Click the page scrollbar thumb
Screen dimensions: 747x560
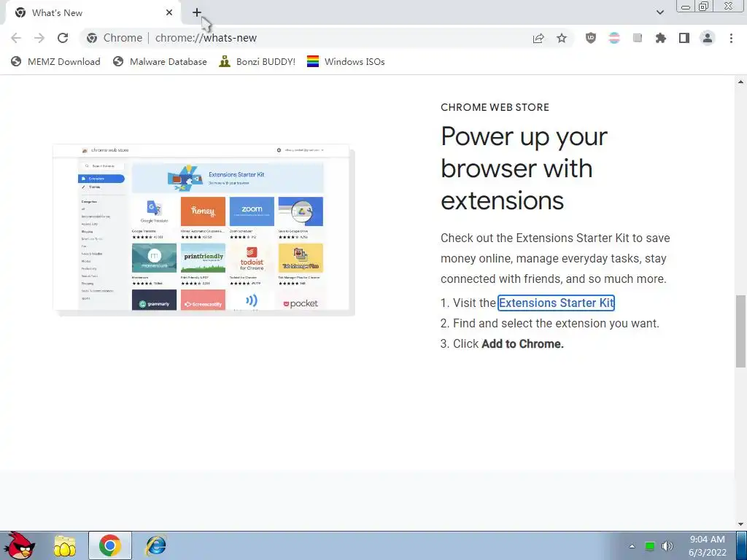tap(740, 331)
